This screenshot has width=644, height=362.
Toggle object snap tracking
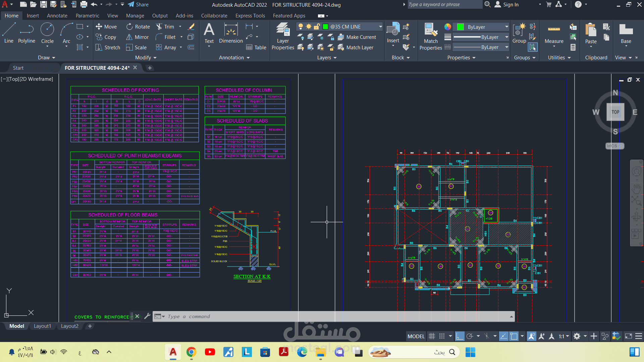503,336
